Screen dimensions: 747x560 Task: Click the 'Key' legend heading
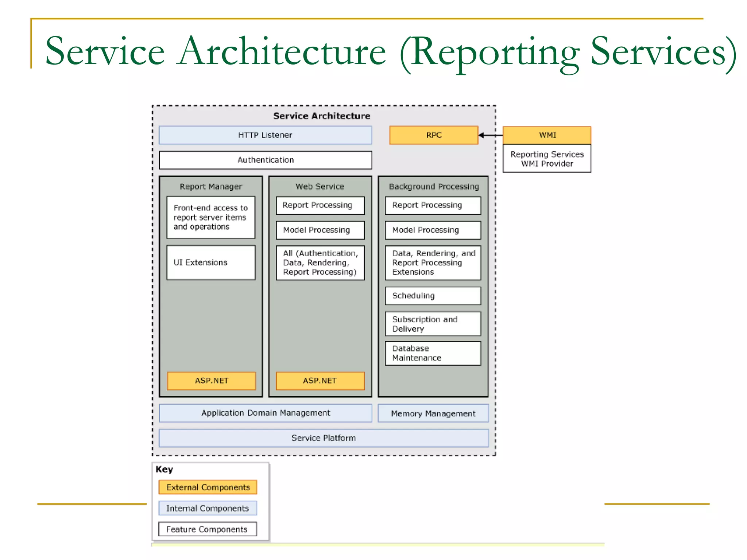coord(164,469)
